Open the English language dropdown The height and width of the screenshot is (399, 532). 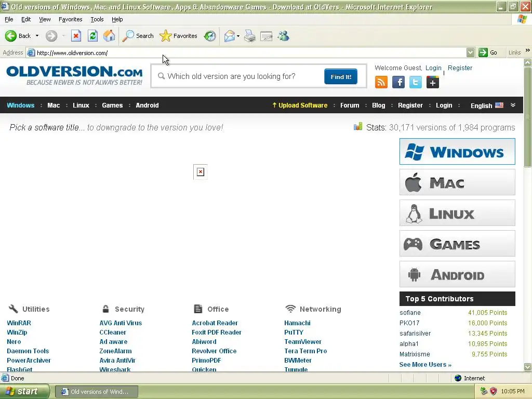[x=493, y=105]
